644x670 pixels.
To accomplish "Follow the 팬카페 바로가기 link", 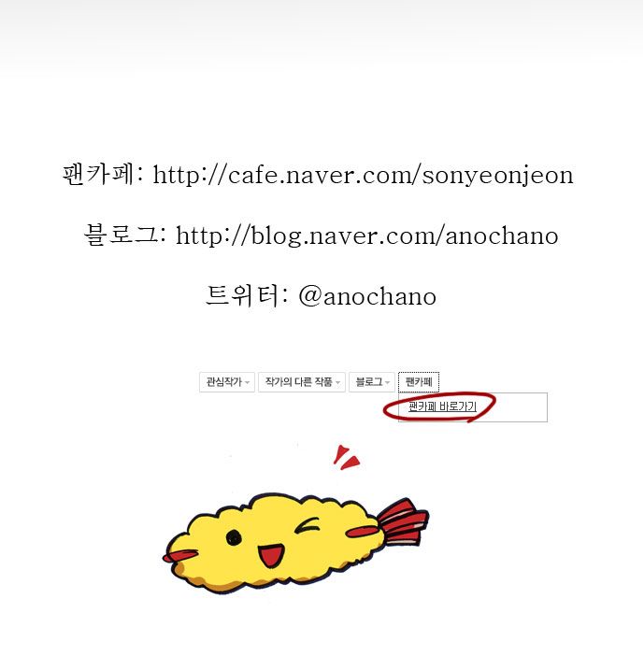I will tap(442, 406).
